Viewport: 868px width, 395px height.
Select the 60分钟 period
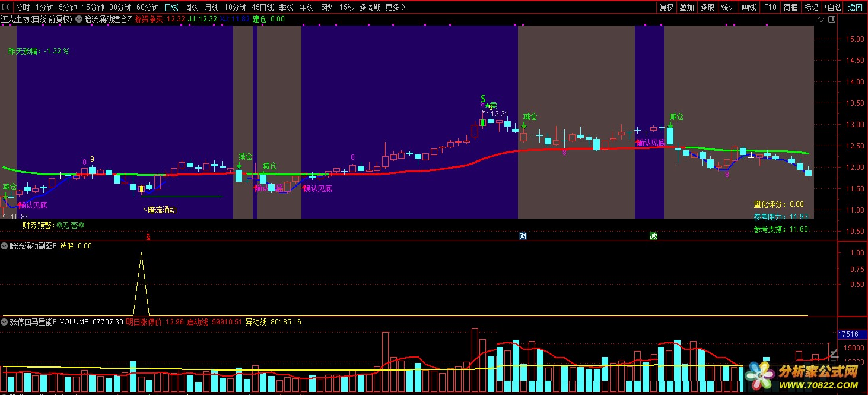(x=148, y=7)
